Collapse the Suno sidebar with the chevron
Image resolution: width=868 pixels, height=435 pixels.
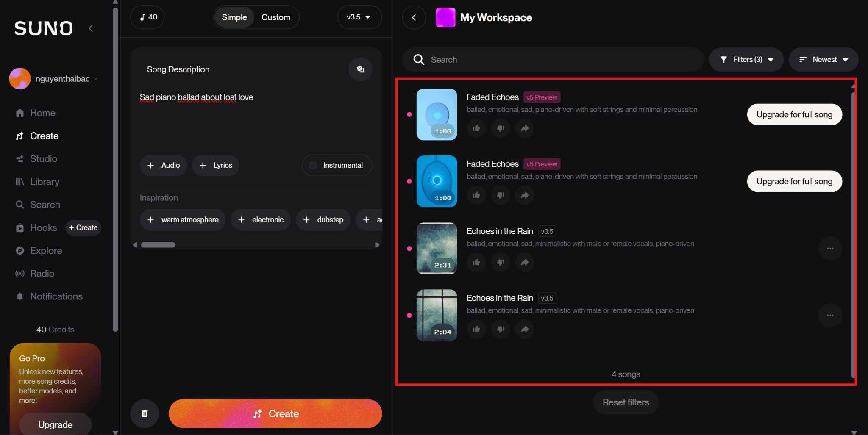tap(91, 28)
